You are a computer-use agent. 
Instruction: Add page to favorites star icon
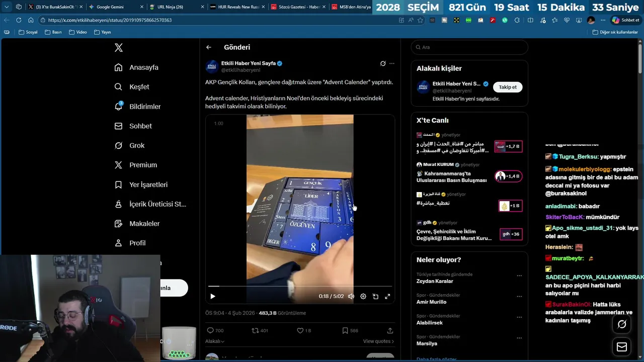[x=420, y=20]
